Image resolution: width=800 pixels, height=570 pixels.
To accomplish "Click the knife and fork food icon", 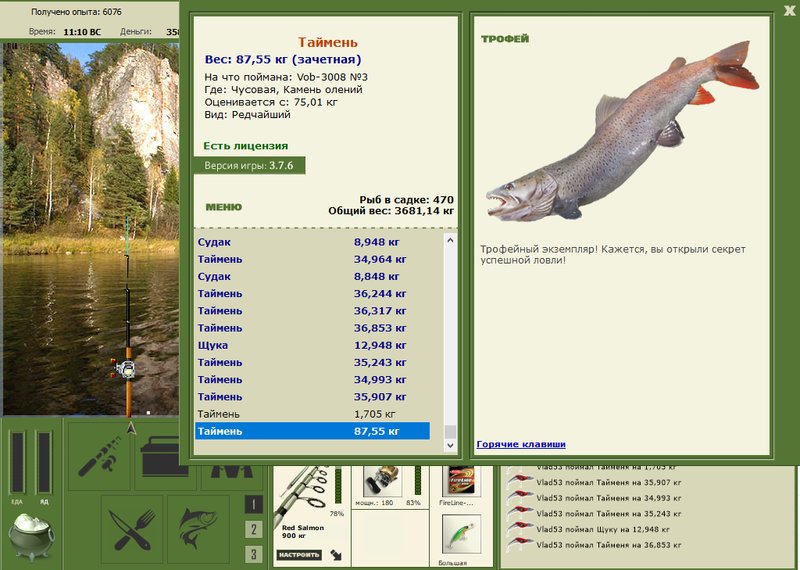I will pos(131,529).
